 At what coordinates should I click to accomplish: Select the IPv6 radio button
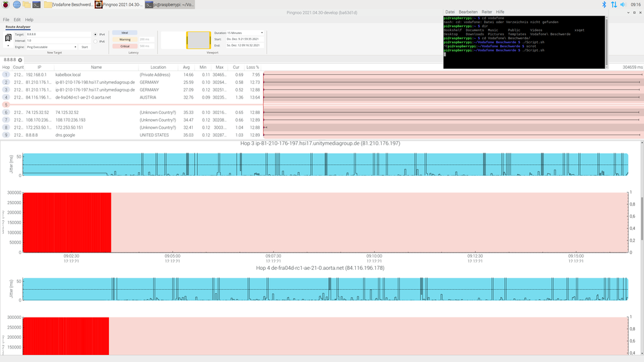coord(96,41)
